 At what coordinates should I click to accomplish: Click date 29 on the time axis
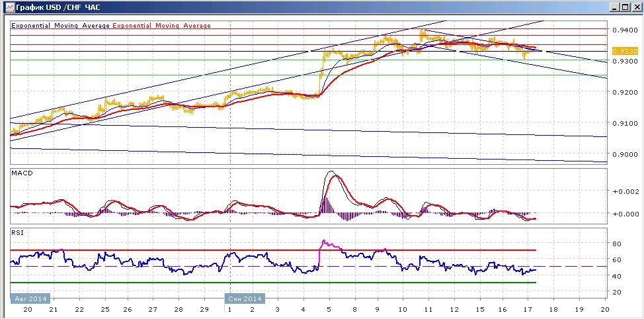pyautogui.click(x=204, y=309)
